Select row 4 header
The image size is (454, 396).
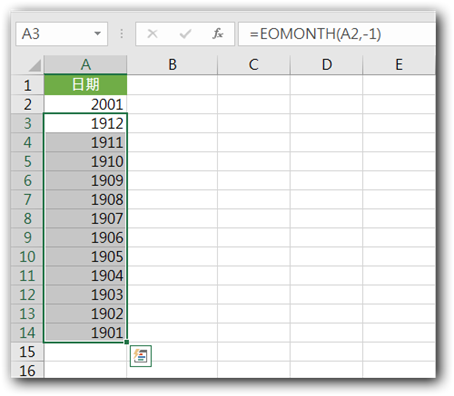pos(27,142)
